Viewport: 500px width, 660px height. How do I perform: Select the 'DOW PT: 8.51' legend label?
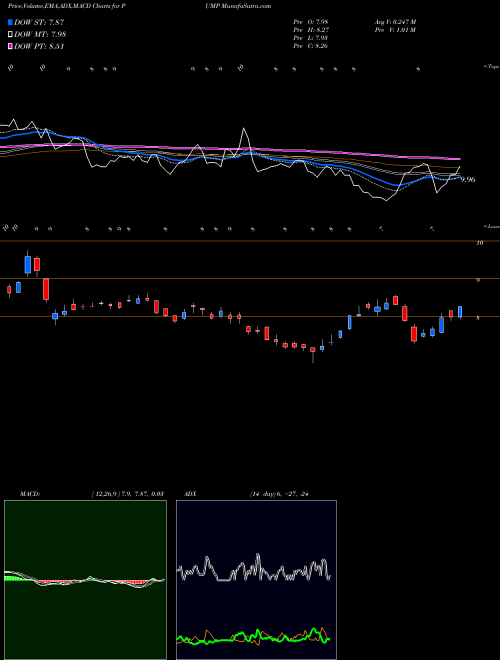39,47
